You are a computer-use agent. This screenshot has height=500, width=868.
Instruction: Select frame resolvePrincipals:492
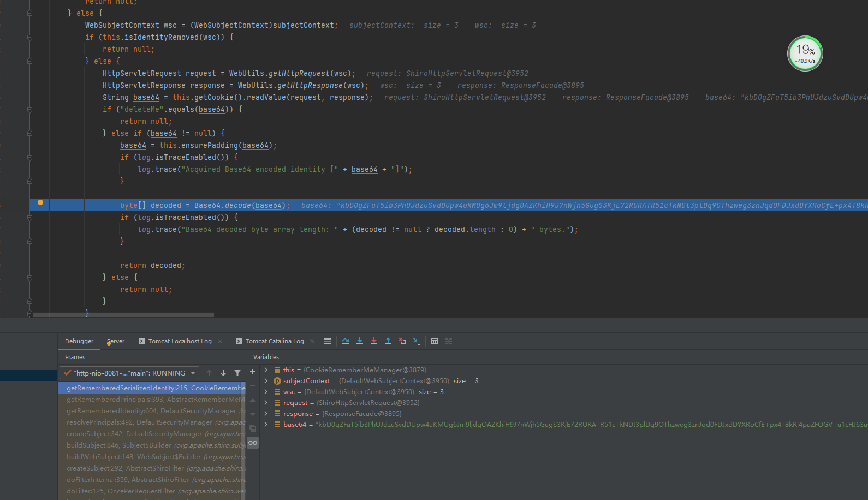click(x=152, y=422)
